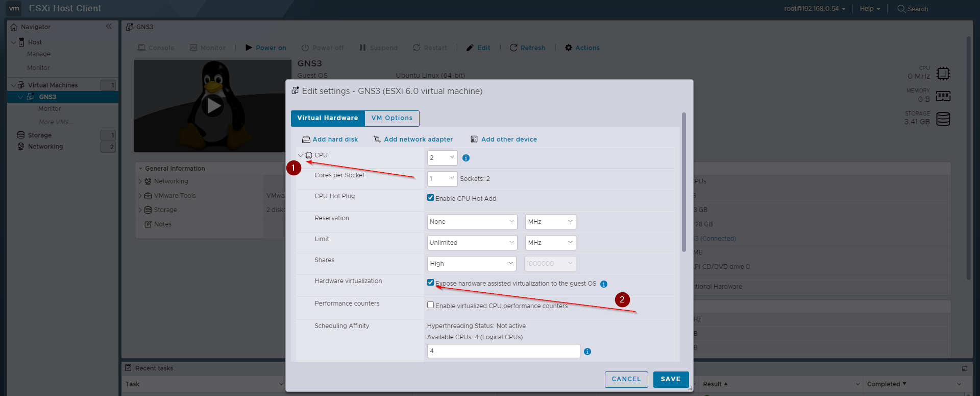Open the Shares level dropdown showing High

[x=472, y=263]
